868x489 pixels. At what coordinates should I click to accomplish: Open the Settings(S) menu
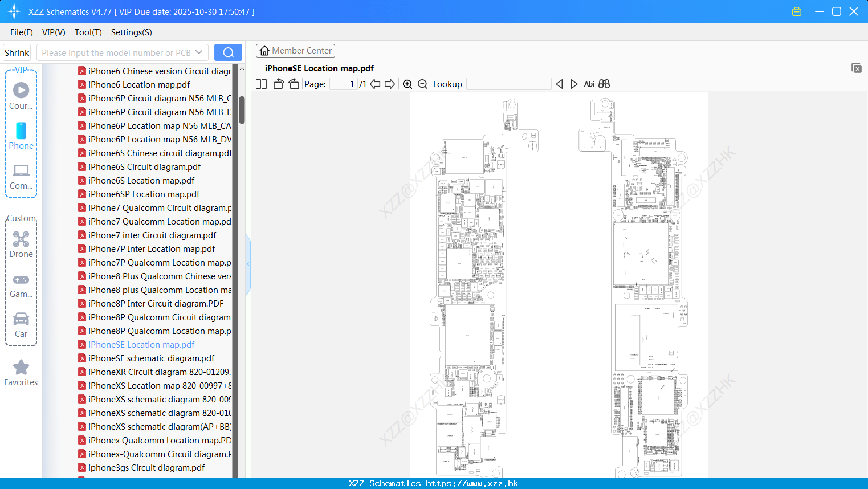(x=132, y=32)
